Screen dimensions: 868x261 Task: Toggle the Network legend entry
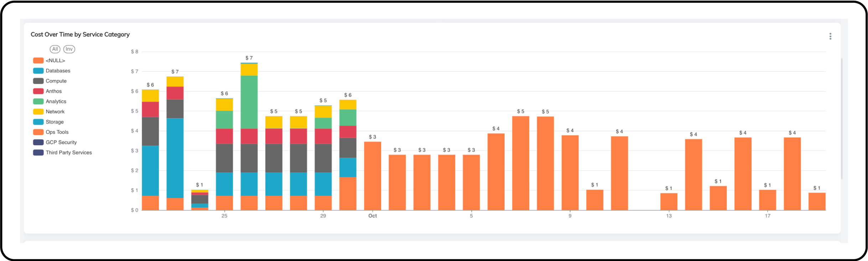pos(55,112)
